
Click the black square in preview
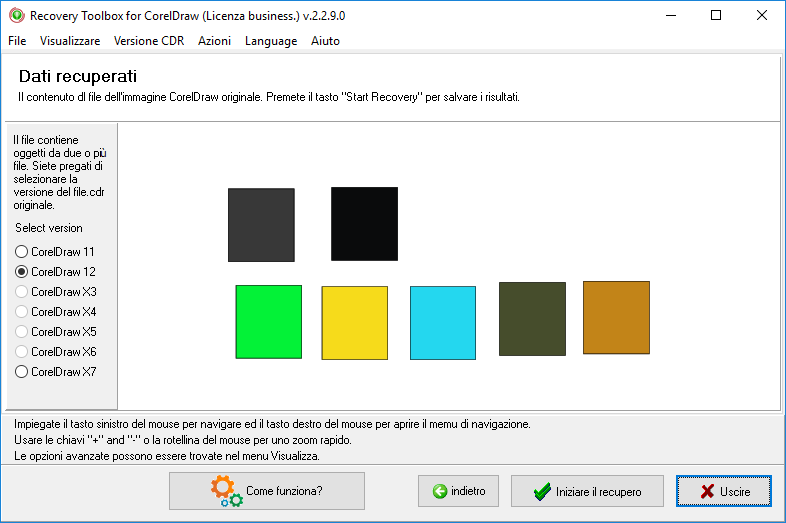(364, 224)
